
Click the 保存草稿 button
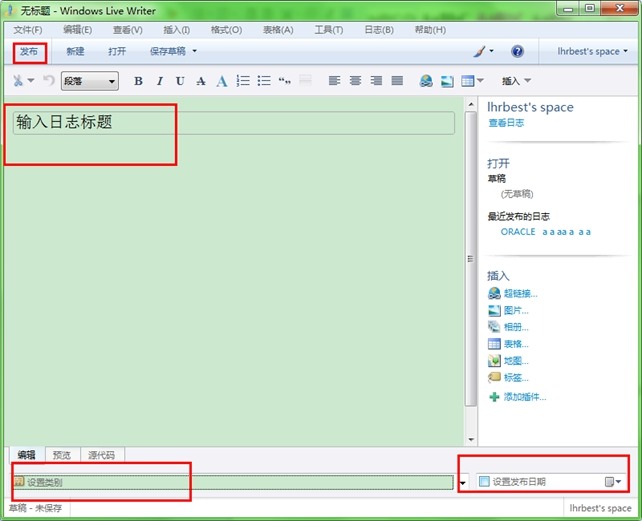[x=168, y=51]
